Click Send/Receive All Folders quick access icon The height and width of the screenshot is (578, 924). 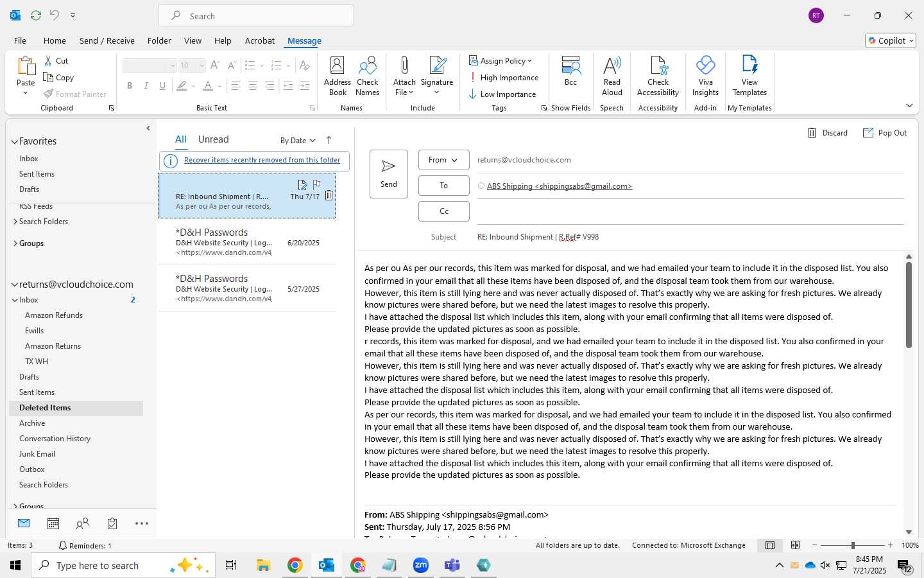point(36,15)
